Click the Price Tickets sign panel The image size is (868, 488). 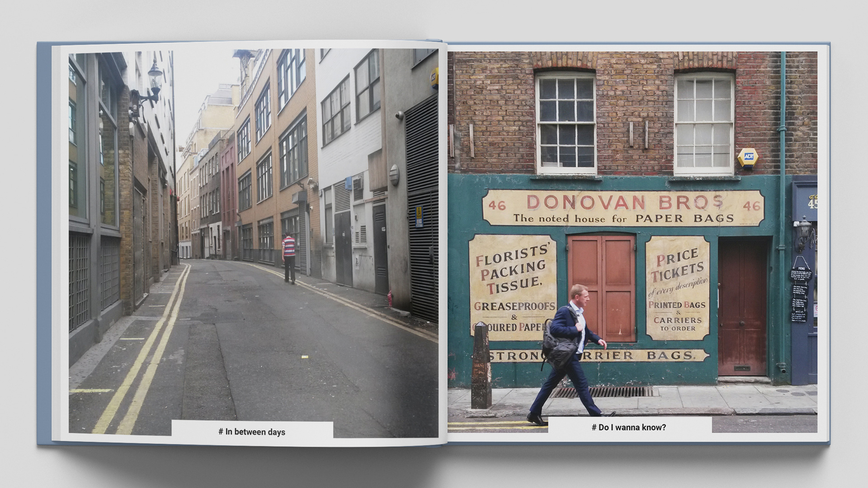tap(677, 287)
